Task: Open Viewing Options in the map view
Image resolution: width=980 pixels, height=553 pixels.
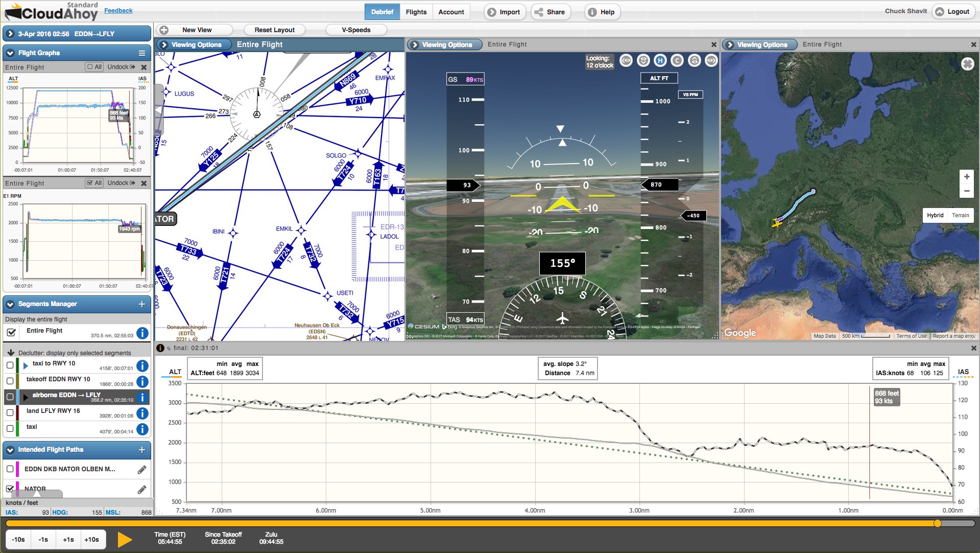Action: pyautogui.click(x=759, y=45)
